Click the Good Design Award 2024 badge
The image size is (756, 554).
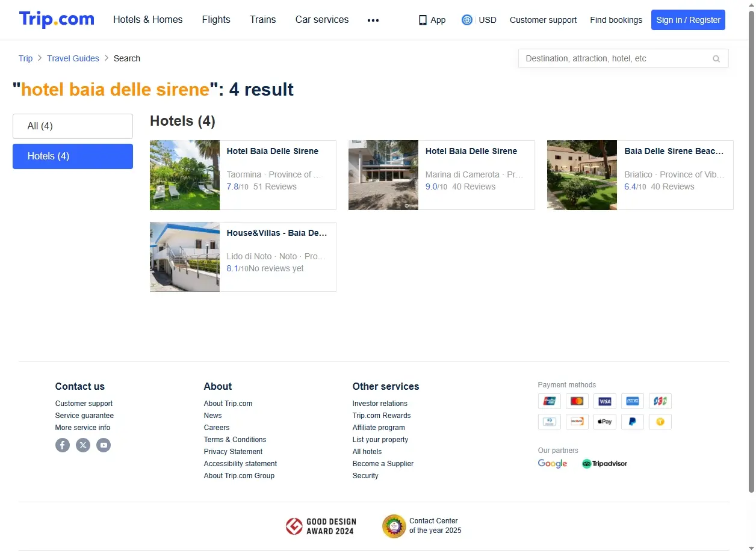coord(321,526)
